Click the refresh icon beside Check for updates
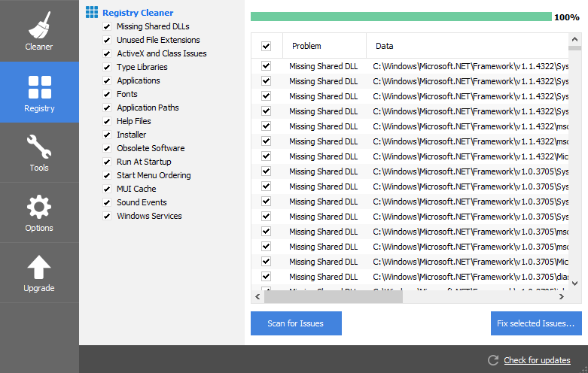 point(493,360)
